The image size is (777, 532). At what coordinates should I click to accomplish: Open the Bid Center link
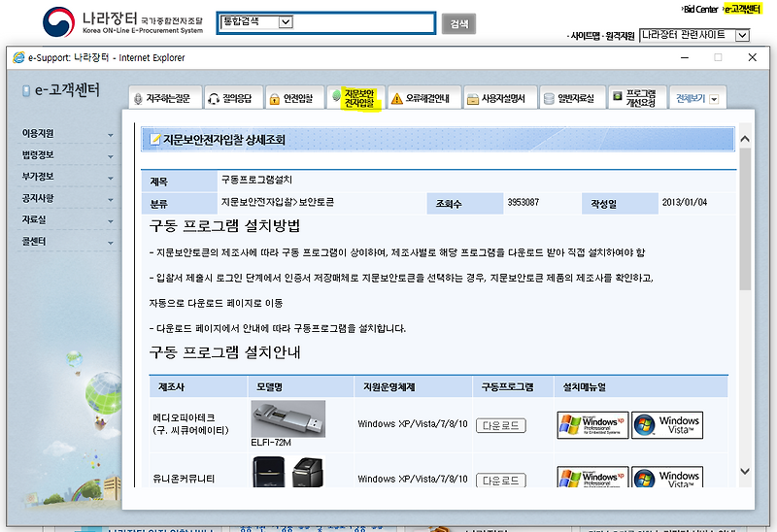click(700, 9)
